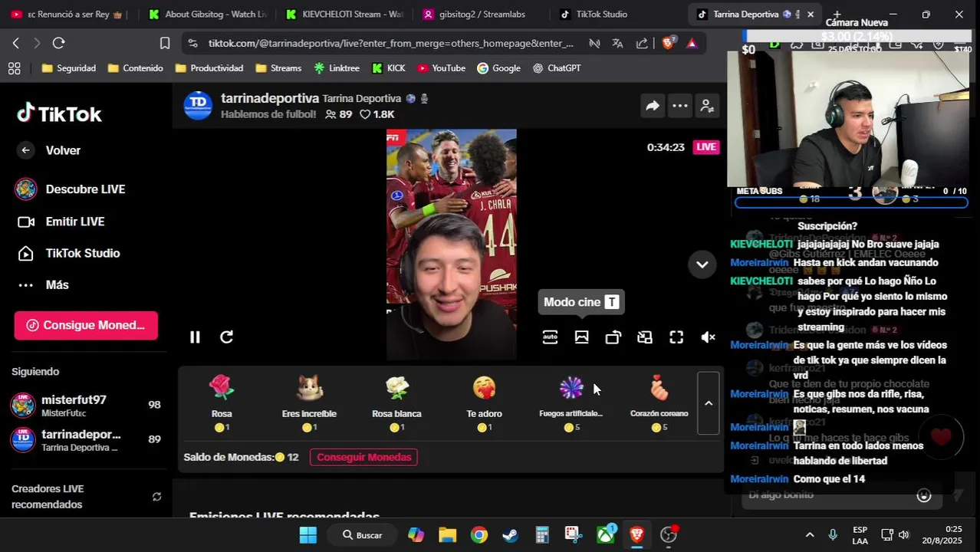Open tarrinadeportiva profile avatar in header
This screenshot has width=980, height=552.
[198, 105]
